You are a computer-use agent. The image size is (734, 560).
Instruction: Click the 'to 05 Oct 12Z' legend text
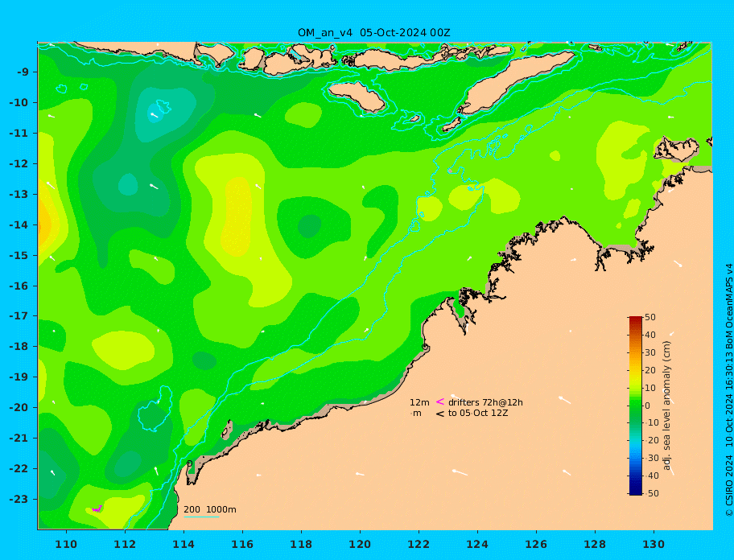pyautogui.click(x=478, y=413)
